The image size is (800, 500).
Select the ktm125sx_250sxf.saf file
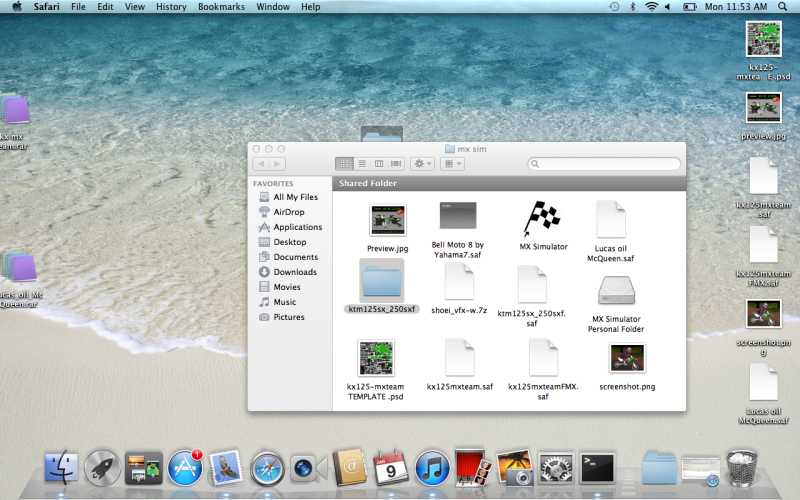coord(532,284)
